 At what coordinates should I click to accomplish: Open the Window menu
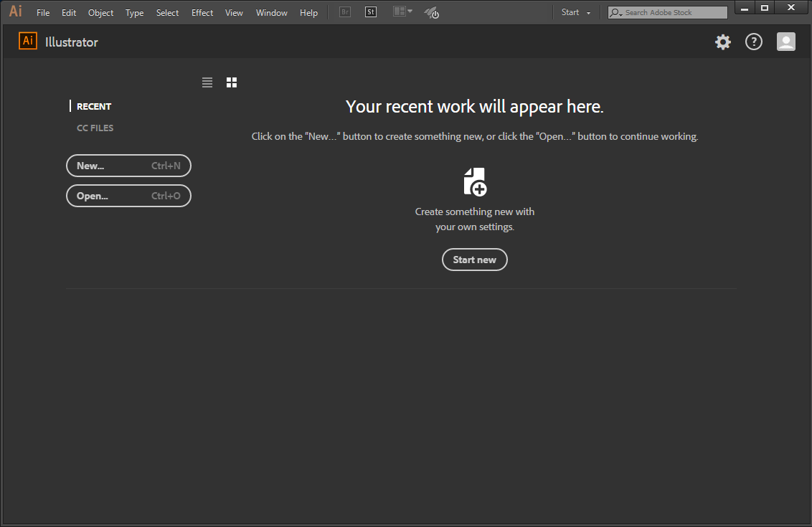point(271,12)
